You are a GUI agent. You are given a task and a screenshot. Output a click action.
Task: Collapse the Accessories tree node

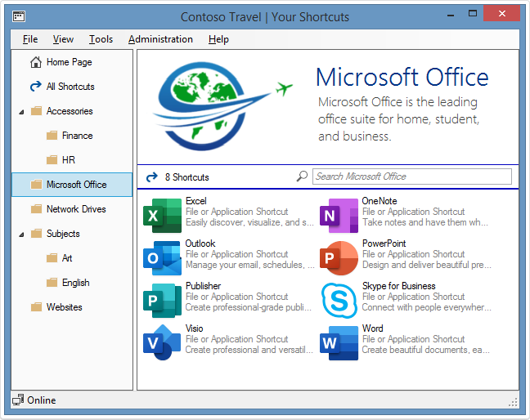(x=21, y=112)
